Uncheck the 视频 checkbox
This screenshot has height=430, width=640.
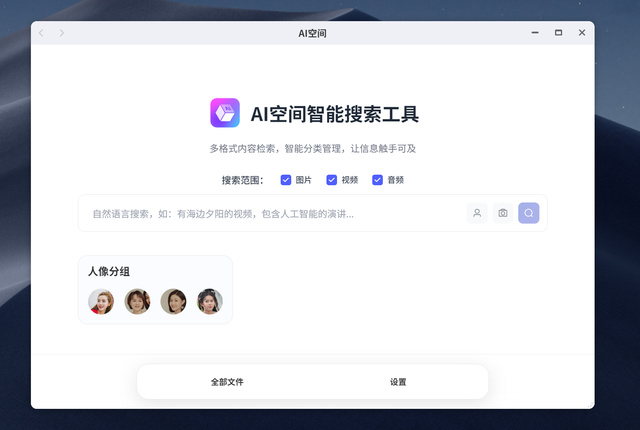click(331, 180)
